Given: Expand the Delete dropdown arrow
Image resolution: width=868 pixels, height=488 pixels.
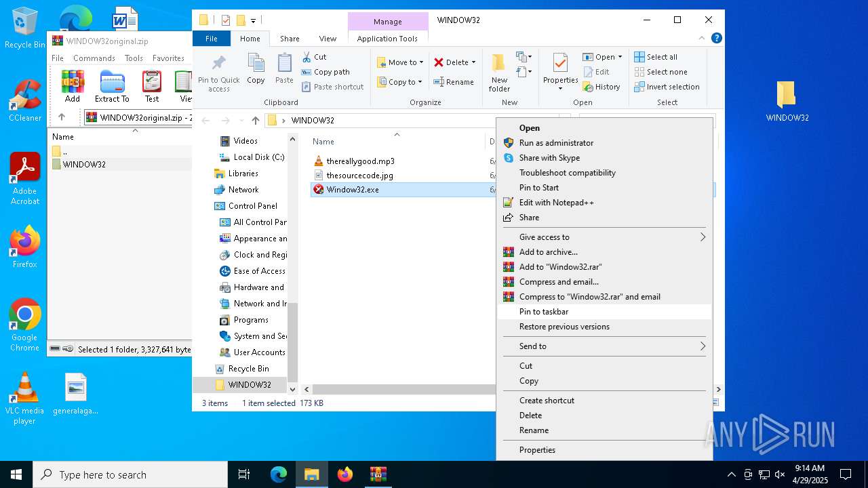Looking at the screenshot, I should click(473, 62).
